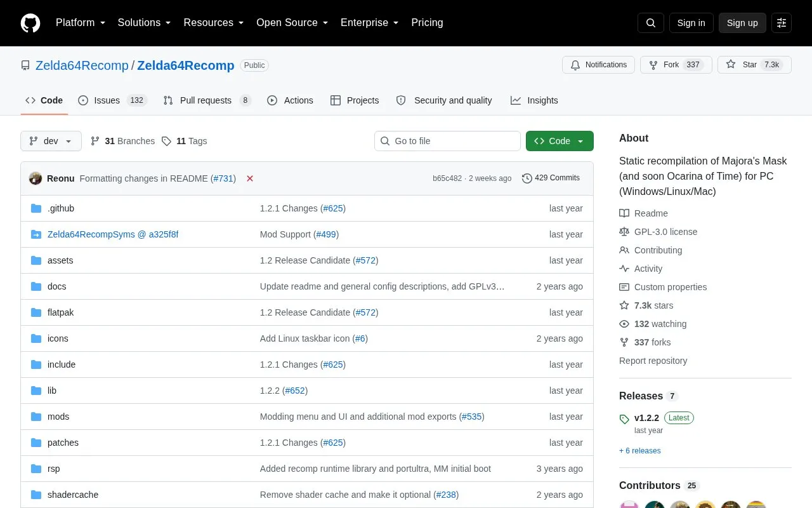Open the appearance settings icon beside Sign up

tap(782, 23)
